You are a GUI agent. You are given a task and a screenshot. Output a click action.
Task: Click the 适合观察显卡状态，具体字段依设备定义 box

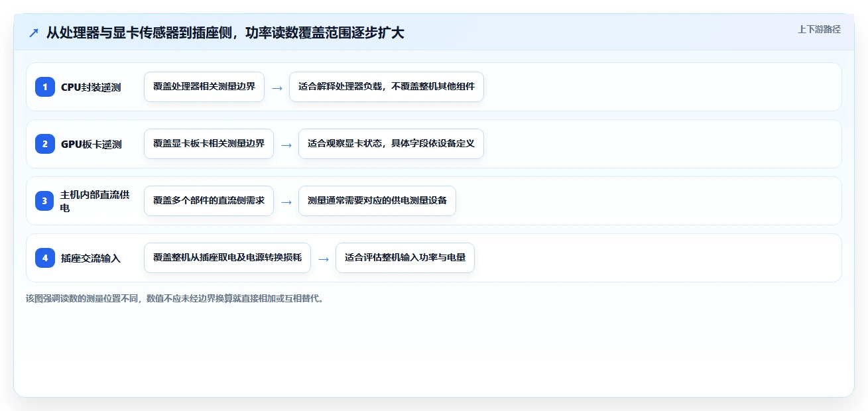[x=391, y=144]
